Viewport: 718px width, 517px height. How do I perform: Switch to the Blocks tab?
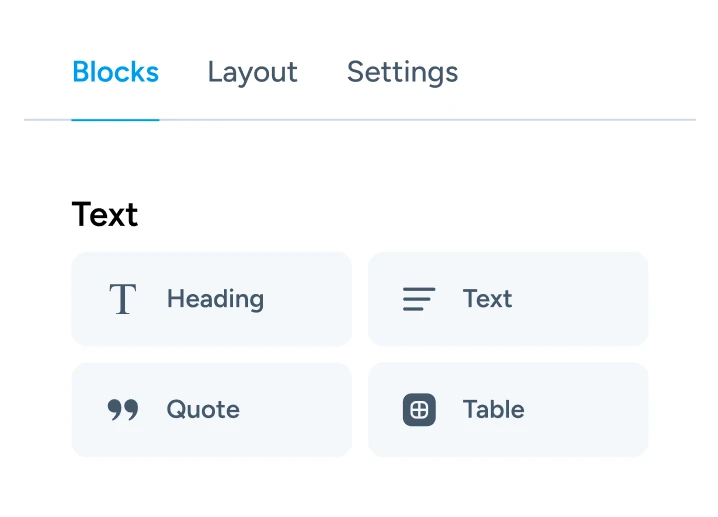(x=115, y=72)
